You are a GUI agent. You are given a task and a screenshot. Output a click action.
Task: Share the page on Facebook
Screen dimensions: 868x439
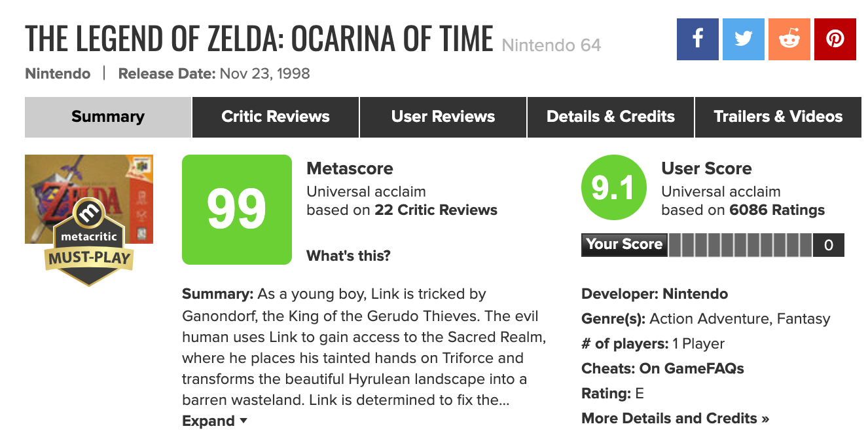[697, 39]
